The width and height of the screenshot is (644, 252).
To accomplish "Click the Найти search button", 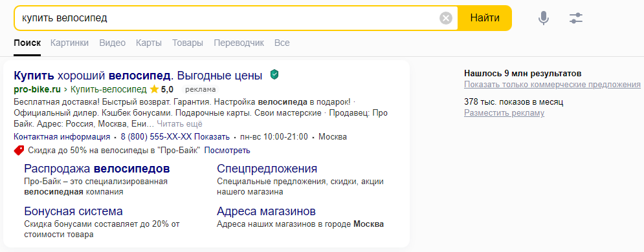I will (485, 18).
